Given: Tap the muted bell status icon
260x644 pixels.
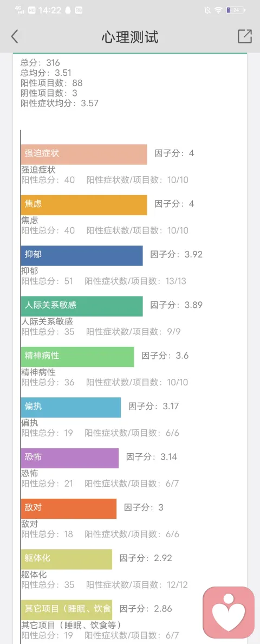Looking at the screenshot, I should 207,10.
